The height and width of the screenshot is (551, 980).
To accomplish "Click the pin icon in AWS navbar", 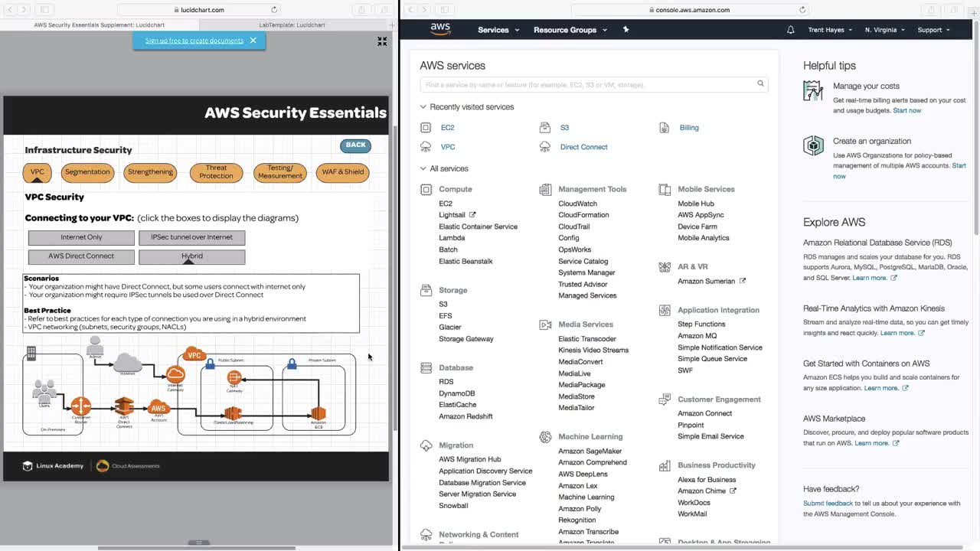I will [x=626, y=30].
